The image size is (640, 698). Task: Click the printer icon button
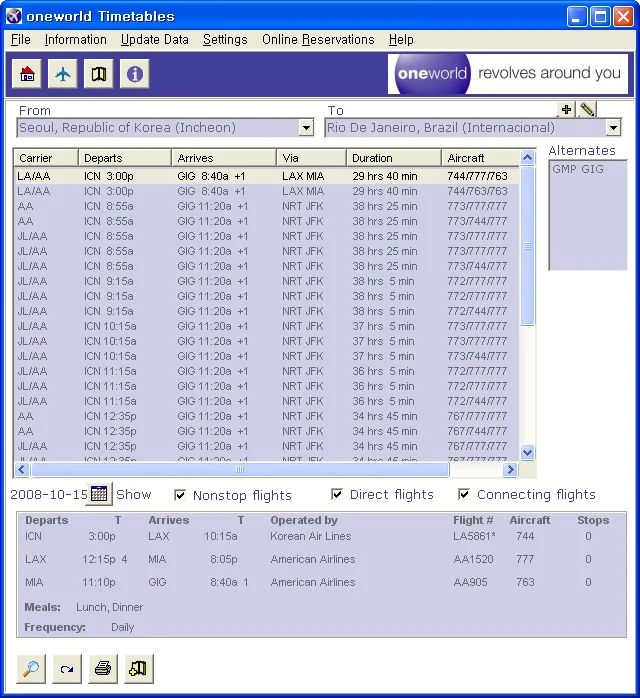click(103, 669)
